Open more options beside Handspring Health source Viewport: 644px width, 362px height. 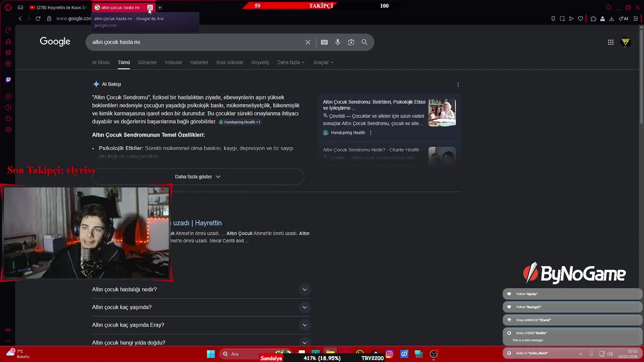click(371, 133)
